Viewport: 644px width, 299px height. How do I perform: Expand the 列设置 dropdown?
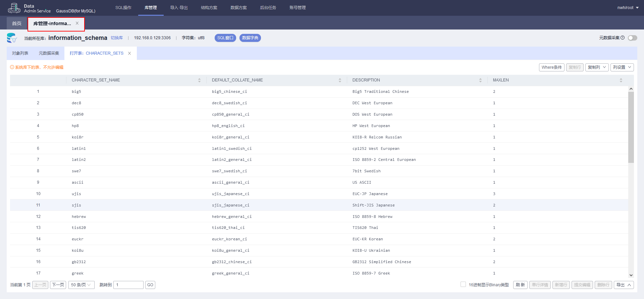pos(622,67)
